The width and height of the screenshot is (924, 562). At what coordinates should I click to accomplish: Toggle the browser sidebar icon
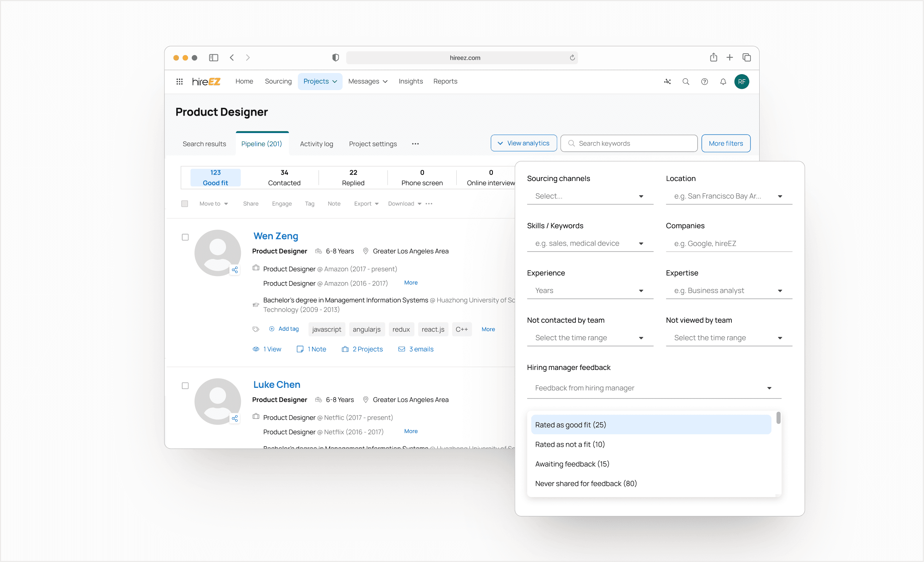click(213, 57)
